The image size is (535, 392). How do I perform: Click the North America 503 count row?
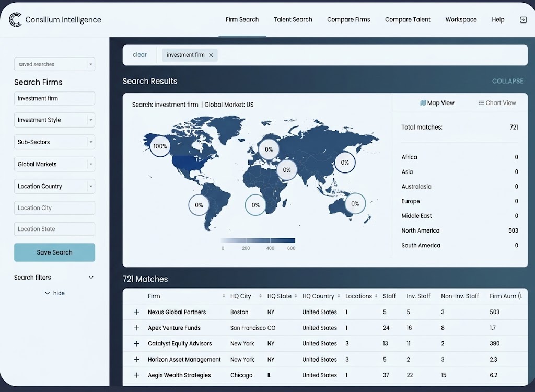click(x=460, y=230)
